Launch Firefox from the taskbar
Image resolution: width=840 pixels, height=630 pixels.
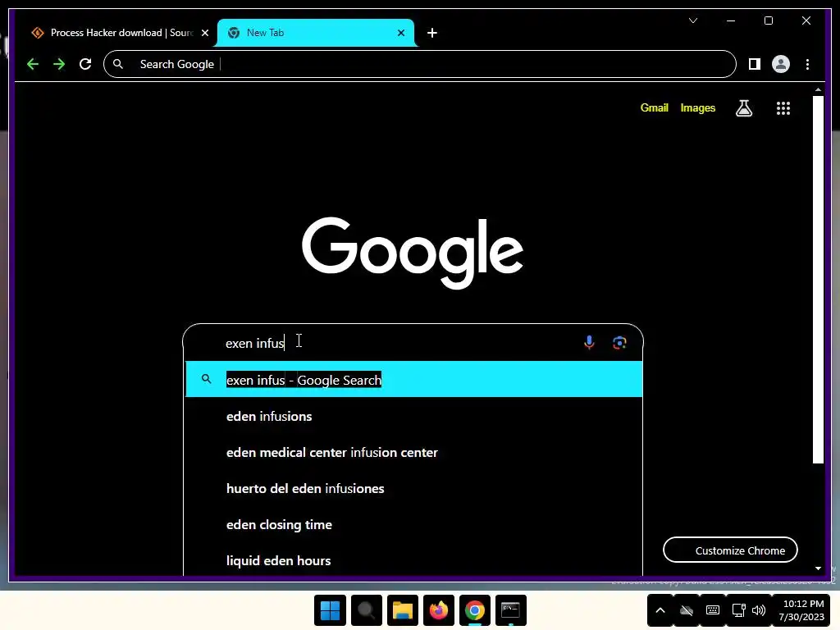439,610
